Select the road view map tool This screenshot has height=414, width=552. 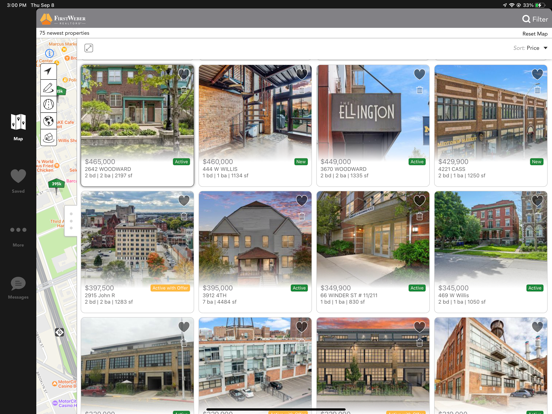click(49, 105)
